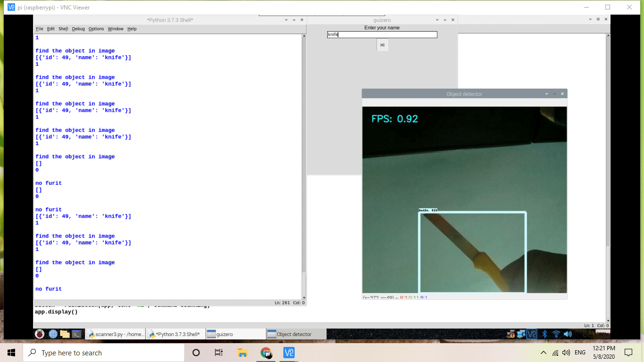This screenshot has width=644, height=362.
Task: Click VNC Viewer icon on Windows taskbar
Action: click(x=289, y=353)
